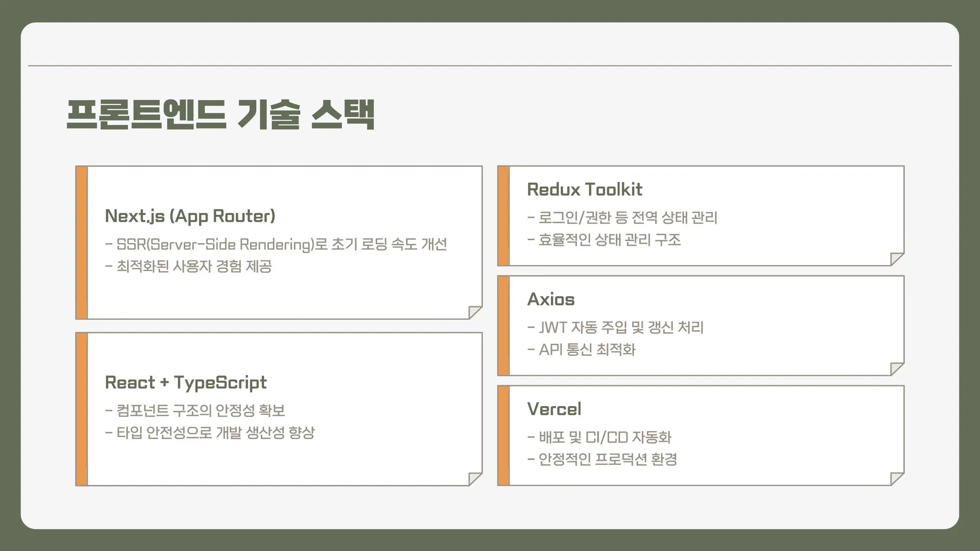
Task: Click the Axios heading text
Action: [551, 299]
